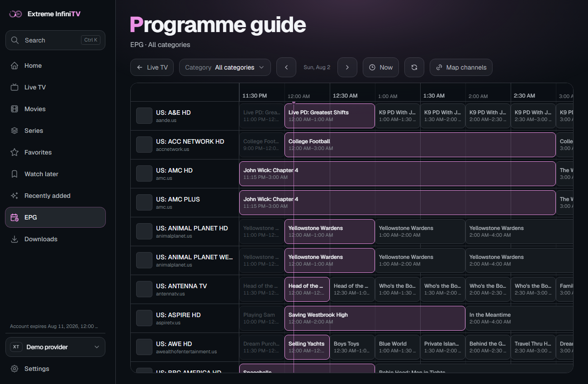Select In the Meantime 2:00 AM programme
Image resolution: width=588 pixels, height=384 pixels.
pos(519,318)
